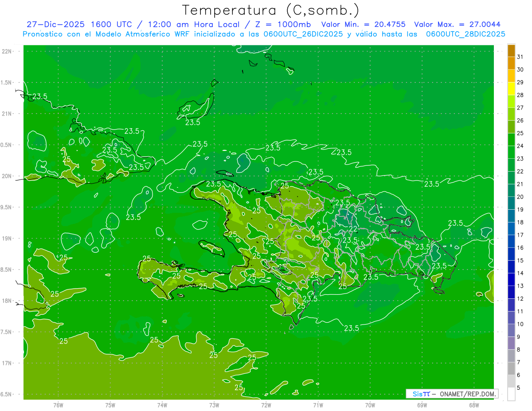This screenshot has height=411, width=532.
Task: Click the legend color between 20 and 21
Action: coord(511,191)
